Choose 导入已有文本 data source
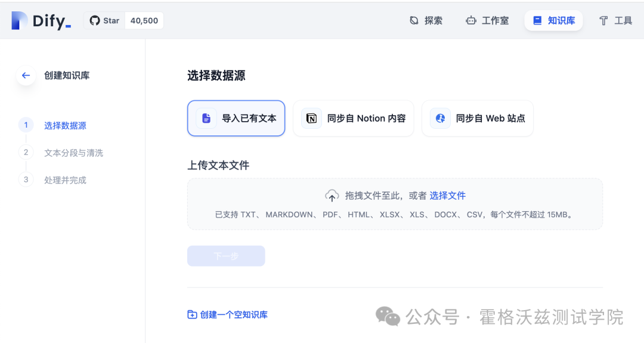This screenshot has height=343, width=644. pos(236,118)
